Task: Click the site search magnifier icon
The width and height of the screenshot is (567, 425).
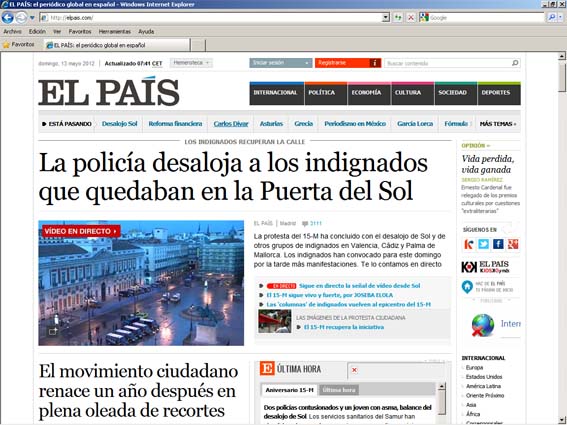Action: (x=515, y=63)
